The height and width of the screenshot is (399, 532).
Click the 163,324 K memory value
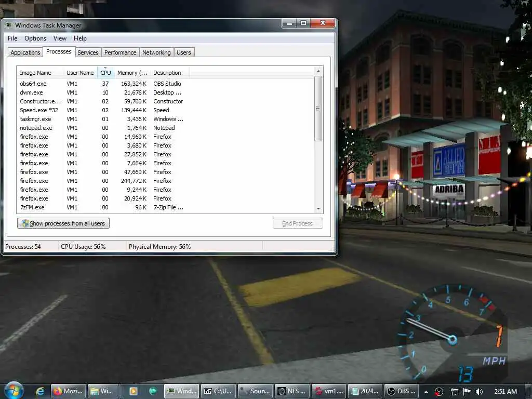(134, 84)
